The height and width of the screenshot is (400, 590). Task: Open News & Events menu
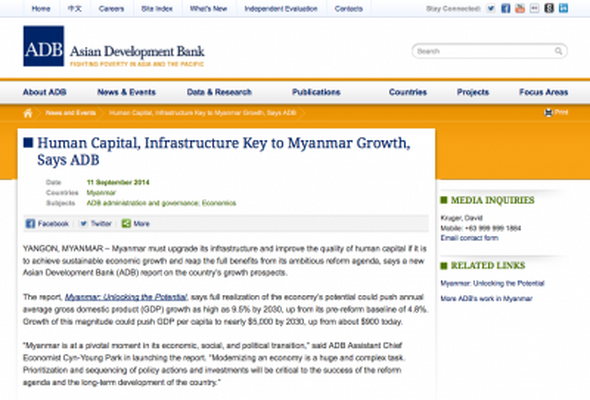coord(126,92)
